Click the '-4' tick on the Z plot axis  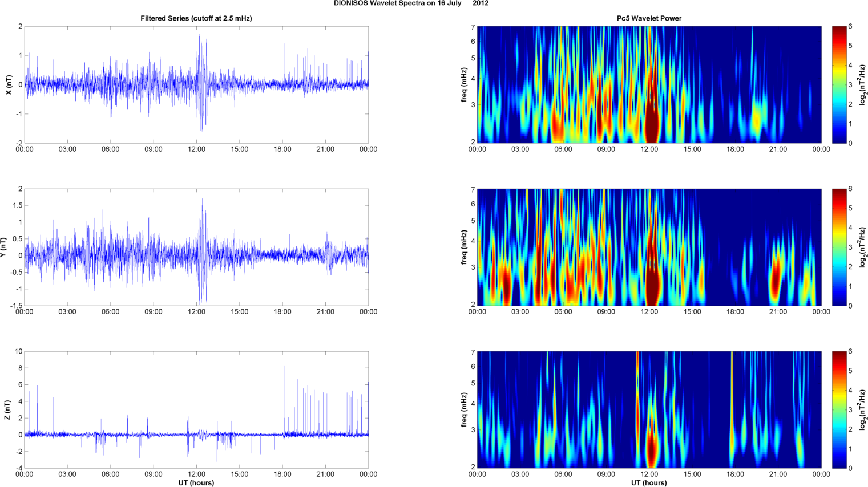[19, 468]
